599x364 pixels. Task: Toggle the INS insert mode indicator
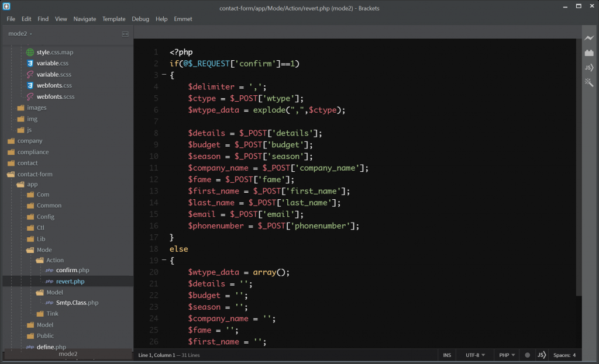(x=447, y=355)
